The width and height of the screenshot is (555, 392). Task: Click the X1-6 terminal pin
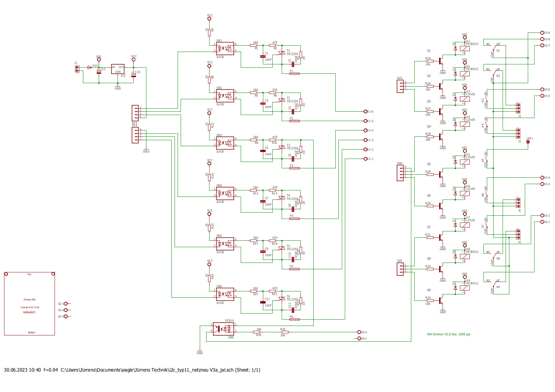pos(365,112)
